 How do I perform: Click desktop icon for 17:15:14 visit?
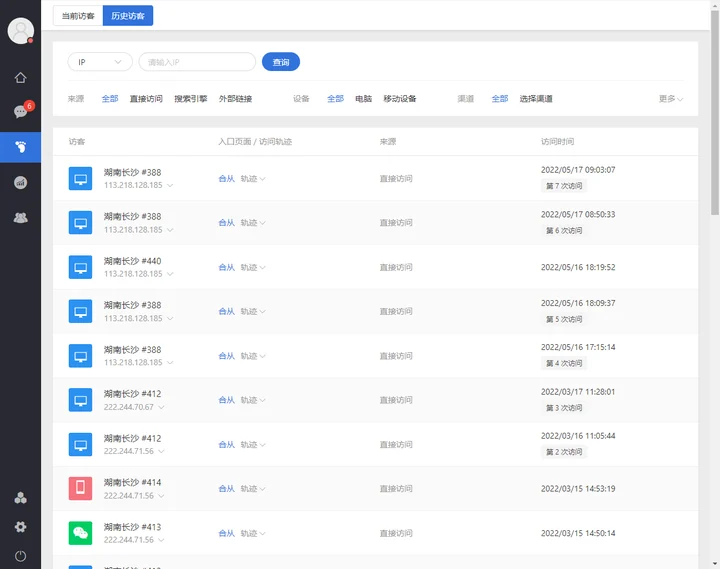pyautogui.click(x=80, y=356)
